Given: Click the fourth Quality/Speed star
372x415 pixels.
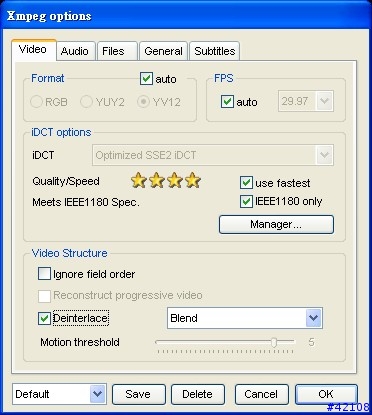Looking at the screenshot, I should click(193, 180).
